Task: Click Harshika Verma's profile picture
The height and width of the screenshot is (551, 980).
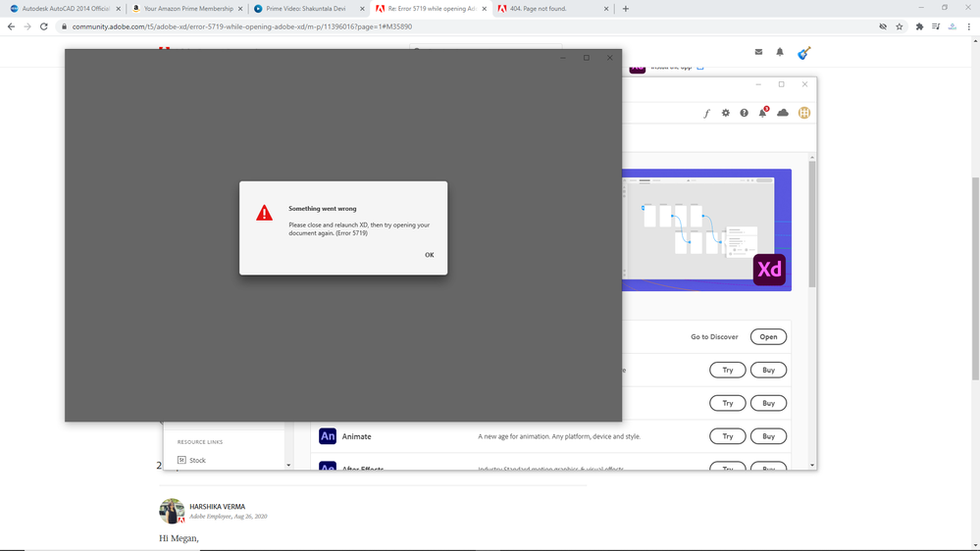Action: click(x=172, y=511)
